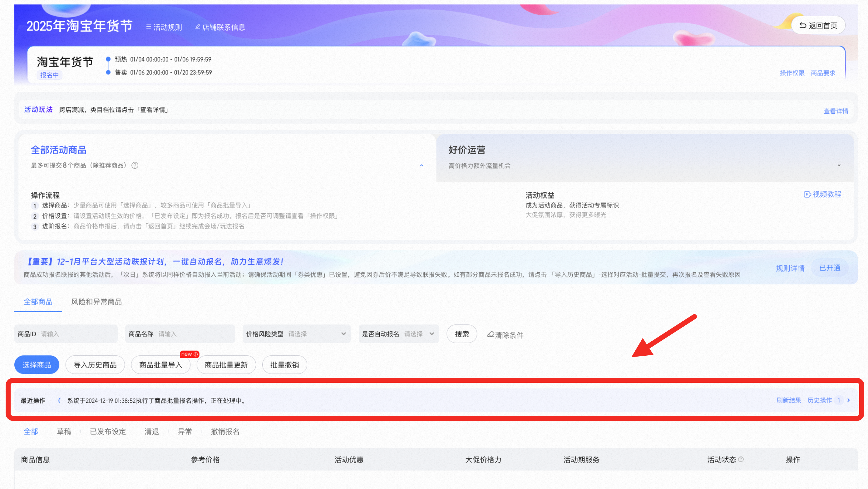Open 查看详情 link in 活动玩法

pos(836,111)
